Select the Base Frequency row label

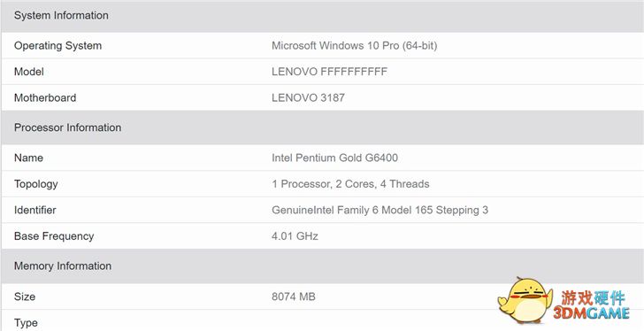(54, 236)
